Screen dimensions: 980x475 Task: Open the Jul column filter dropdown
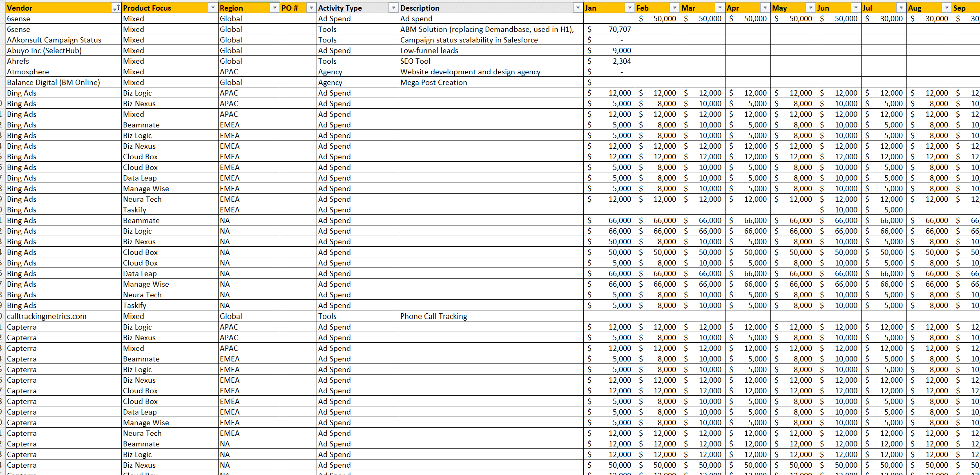pyautogui.click(x=901, y=8)
